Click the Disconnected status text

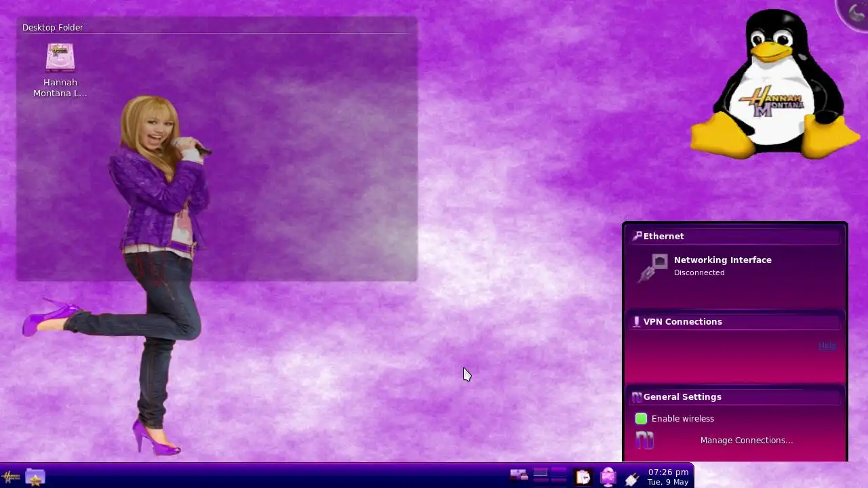[699, 272]
